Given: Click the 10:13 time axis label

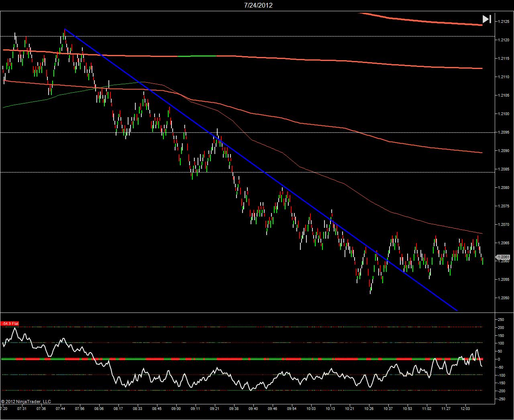Looking at the screenshot, I should click(330, 408).
